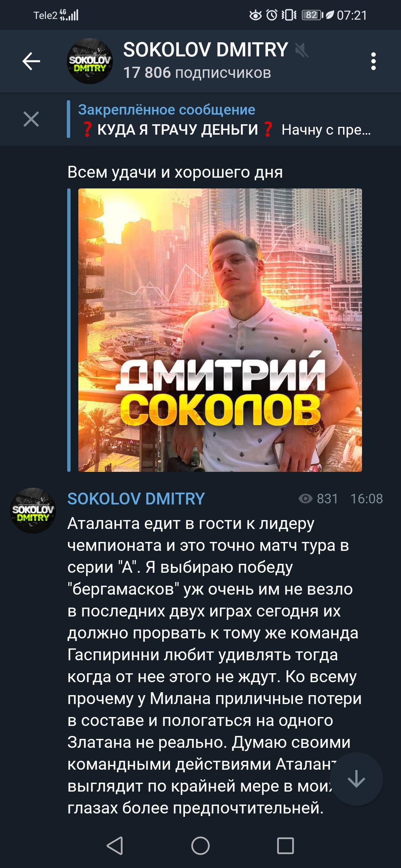Tap the back arrow in header
Image resolution: width=401 pixels, height=868 pixels.
(x=31, y=61)
